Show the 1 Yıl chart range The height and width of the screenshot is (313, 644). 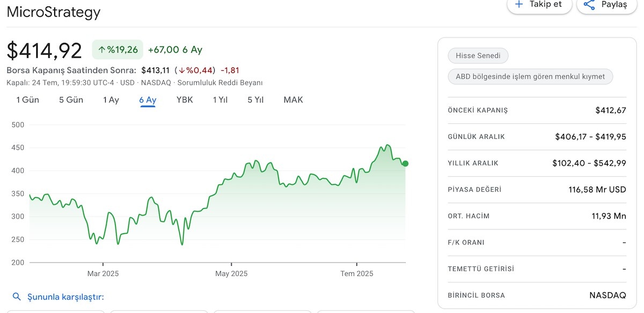(220, 100)
